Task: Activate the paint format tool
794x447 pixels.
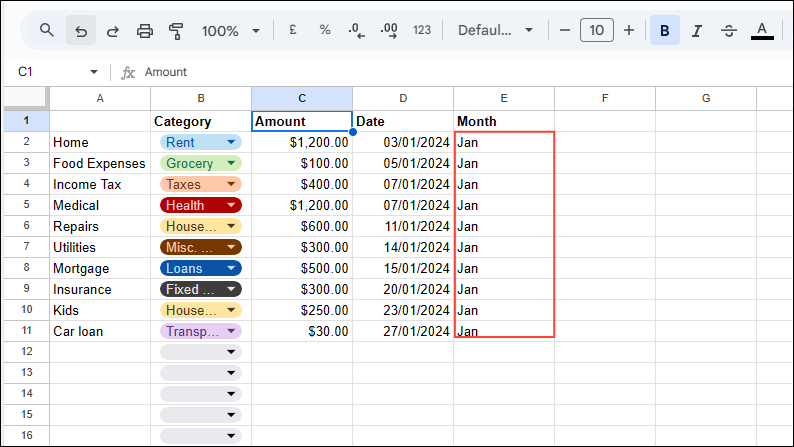Action: tap(176, 31)
